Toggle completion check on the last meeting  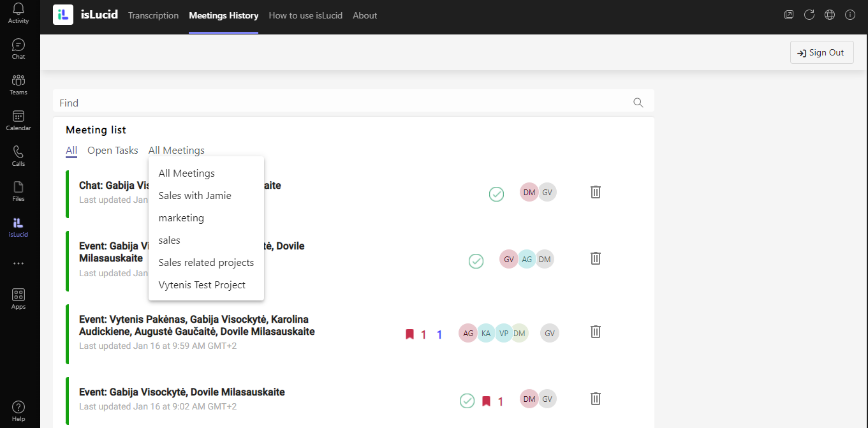coord(467,401)
